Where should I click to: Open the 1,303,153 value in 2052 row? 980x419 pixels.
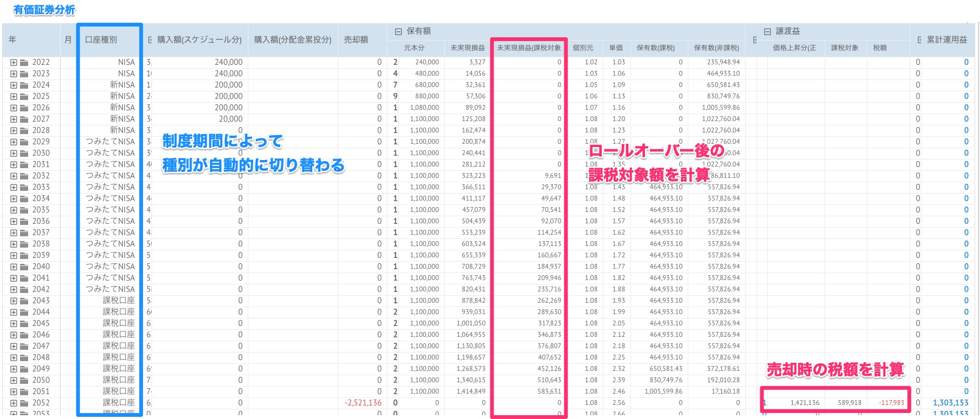[950, 403]
